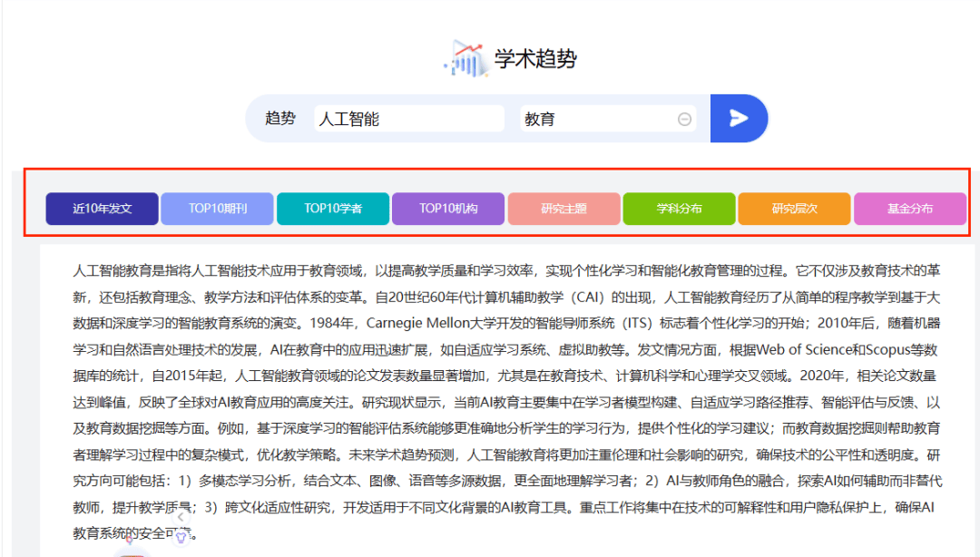
Task: View the 基金分布 tab
Action: [x=909, y=209]
